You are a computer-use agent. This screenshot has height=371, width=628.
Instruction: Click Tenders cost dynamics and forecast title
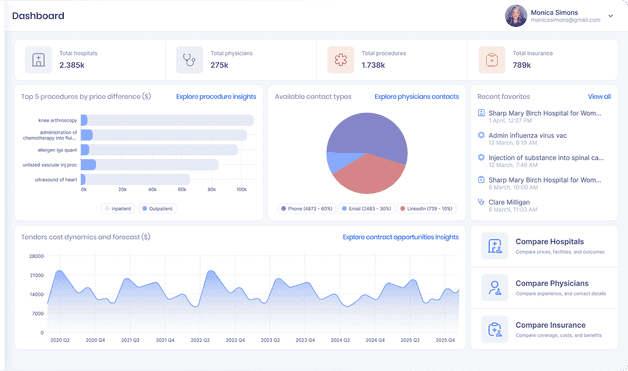coord(86,237)
